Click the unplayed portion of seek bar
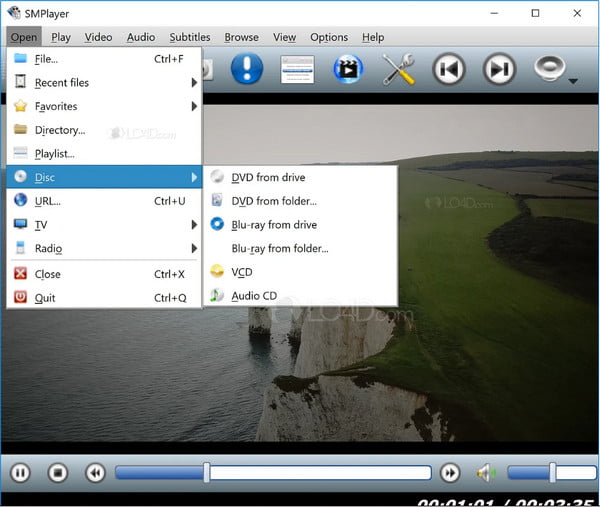This screenshot has height=507, width=600. click(x=321, y=473)
